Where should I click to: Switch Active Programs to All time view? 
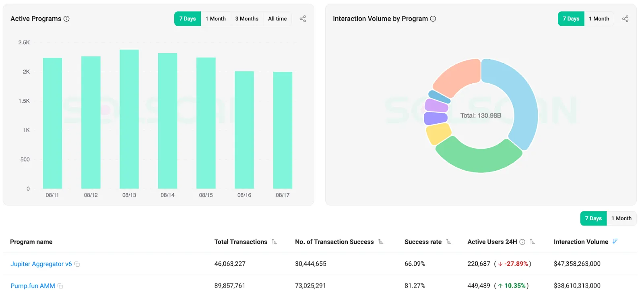tap(277, 19)
